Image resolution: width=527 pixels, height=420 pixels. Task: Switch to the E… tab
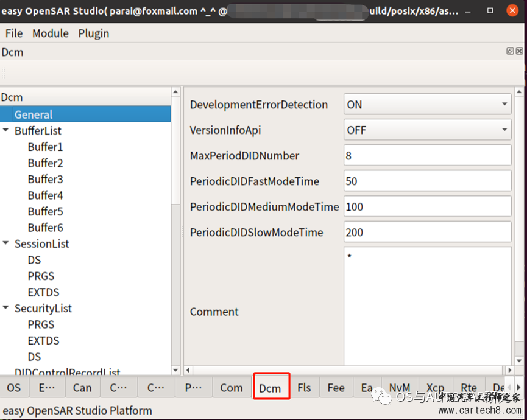(x=47, y=388)
